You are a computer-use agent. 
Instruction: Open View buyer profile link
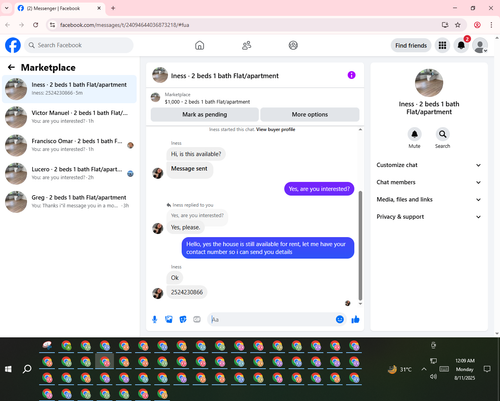[276, 129]
